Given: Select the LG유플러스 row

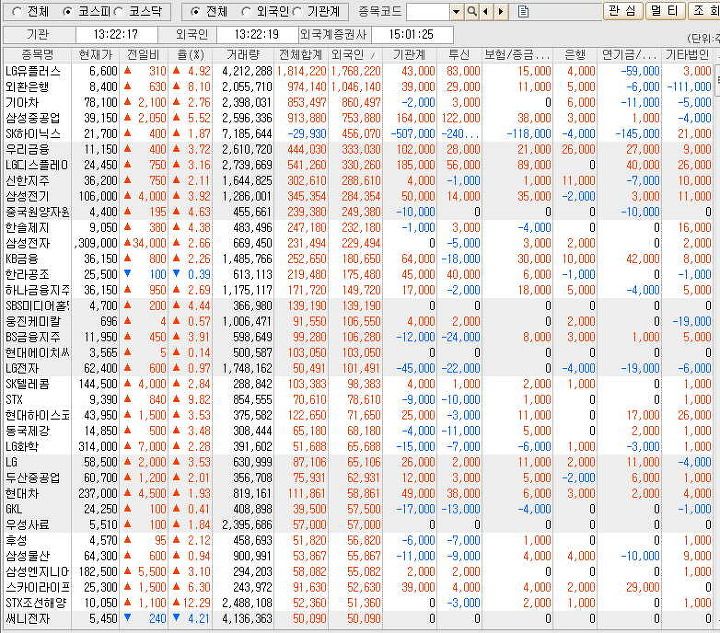Looking at the screenshot, I should tap(358, 71).
